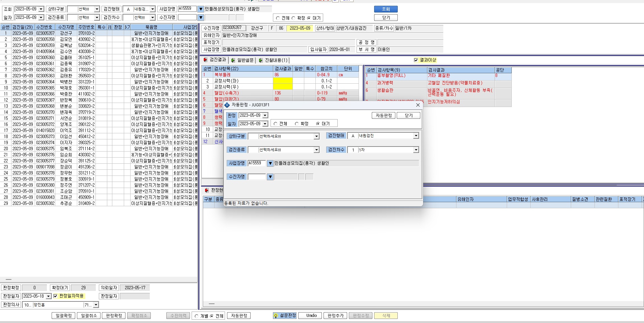Select the 개별 radio option at bottom

pyautogui.click(x=196, y=316)
